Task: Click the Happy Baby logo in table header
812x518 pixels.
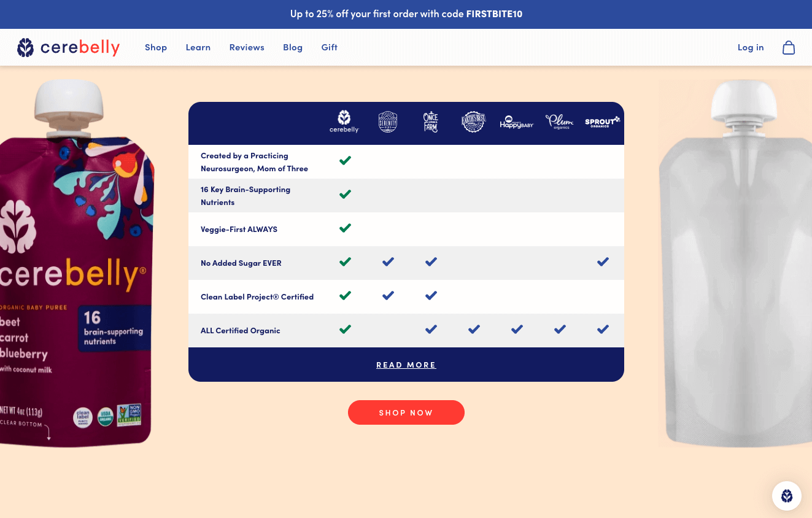Action: (517, 122)
